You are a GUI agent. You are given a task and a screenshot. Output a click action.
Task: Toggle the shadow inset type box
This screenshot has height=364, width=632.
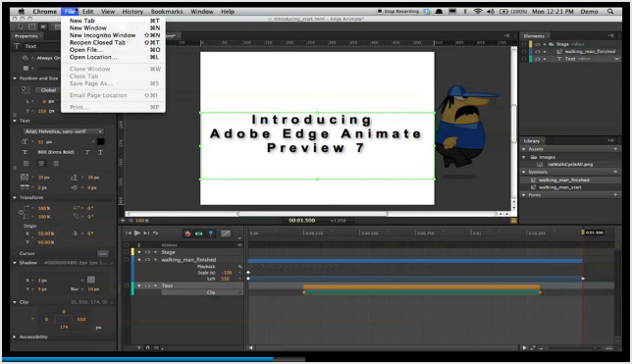pyautogui.click(x=91, y=280)
